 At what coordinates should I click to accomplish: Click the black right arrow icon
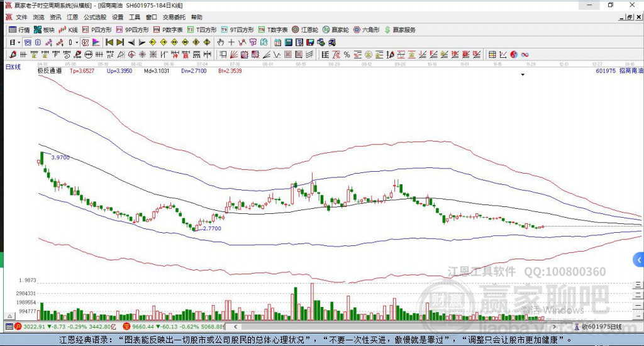tap(142, 42)
